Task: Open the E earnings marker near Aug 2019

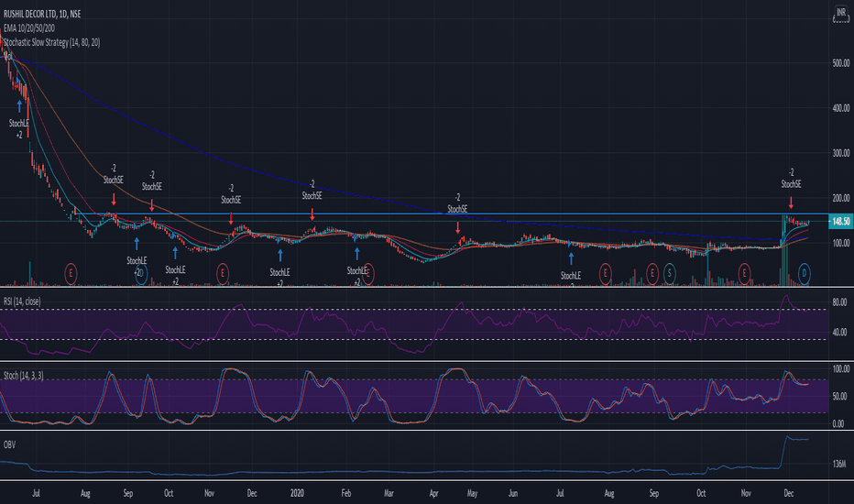Action: (71, 273)
